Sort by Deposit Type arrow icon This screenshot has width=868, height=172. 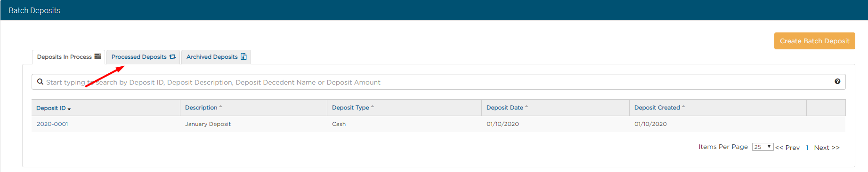373,107
